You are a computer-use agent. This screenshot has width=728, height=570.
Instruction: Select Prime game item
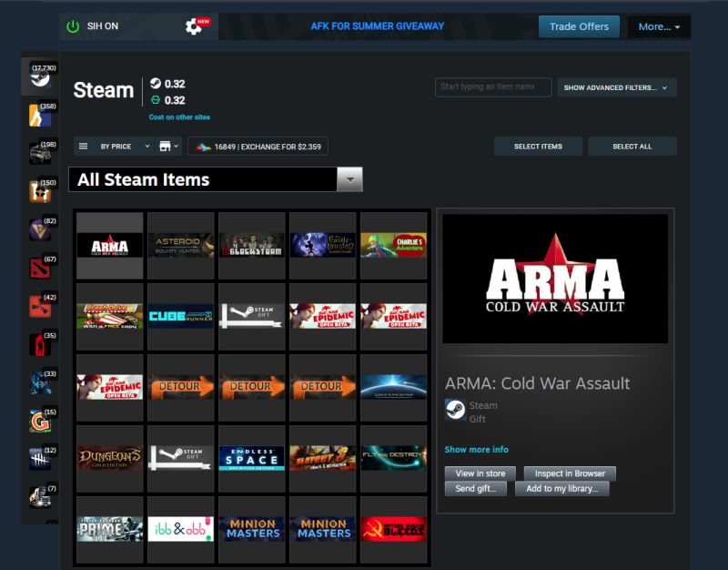(x=109, y=530)
